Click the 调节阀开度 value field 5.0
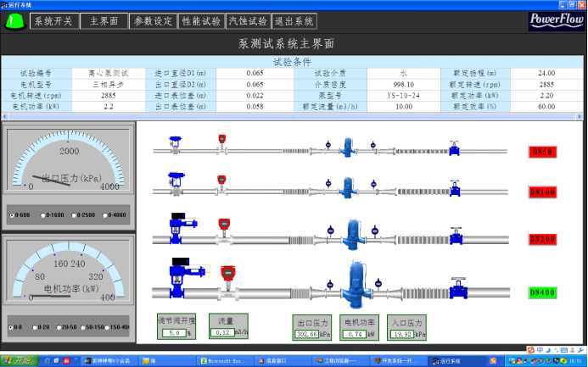Image resolution: width=588 pixels, height=367 pixels. pos(175,333)
